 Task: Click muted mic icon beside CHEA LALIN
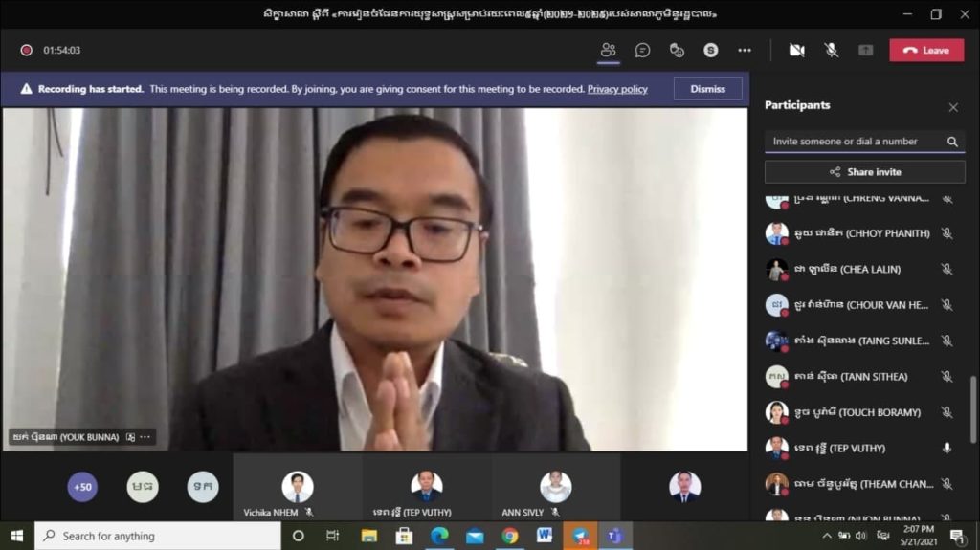click(947, 270)
